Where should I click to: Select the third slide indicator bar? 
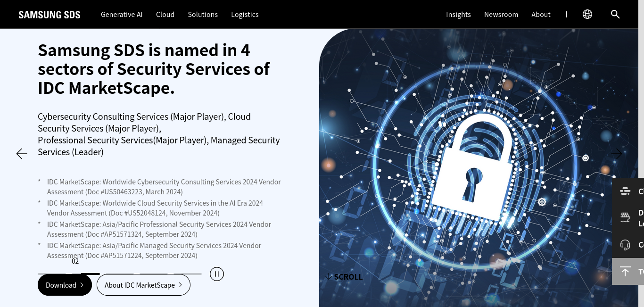click(x=120, y=274)
